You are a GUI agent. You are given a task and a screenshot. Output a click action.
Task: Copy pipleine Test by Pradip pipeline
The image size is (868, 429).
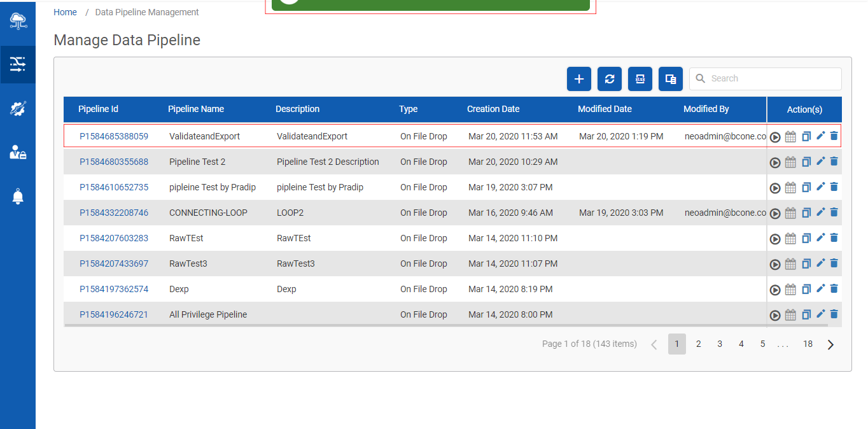click(806, 187)
